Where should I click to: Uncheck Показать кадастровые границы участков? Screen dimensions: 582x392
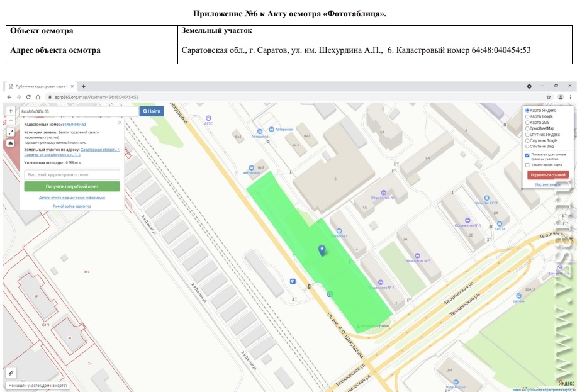coord(527,155)
